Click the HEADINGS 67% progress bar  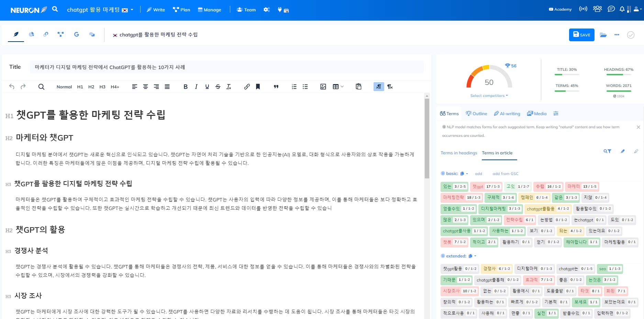[619, 75]
